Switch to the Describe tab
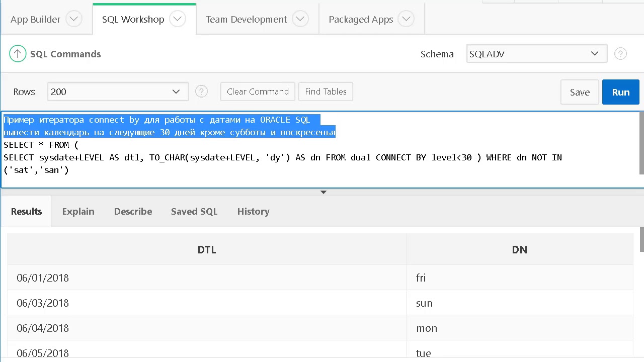Screen dimensions: 644x362 point(133,212)
